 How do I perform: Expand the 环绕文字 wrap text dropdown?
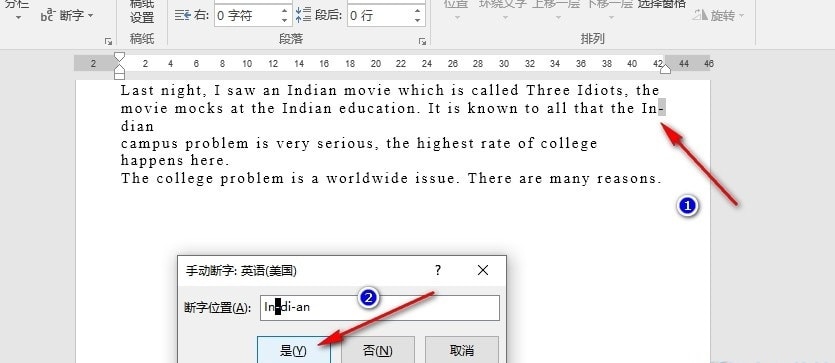point(504,18)
